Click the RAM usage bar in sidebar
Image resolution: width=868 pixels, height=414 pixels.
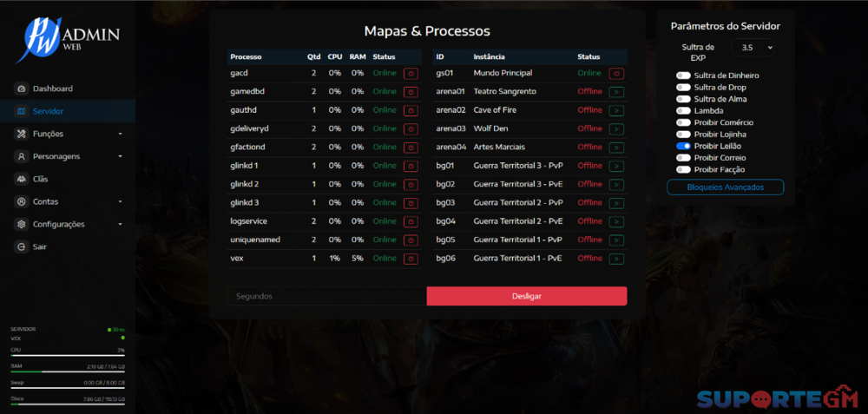coord(67,371)
